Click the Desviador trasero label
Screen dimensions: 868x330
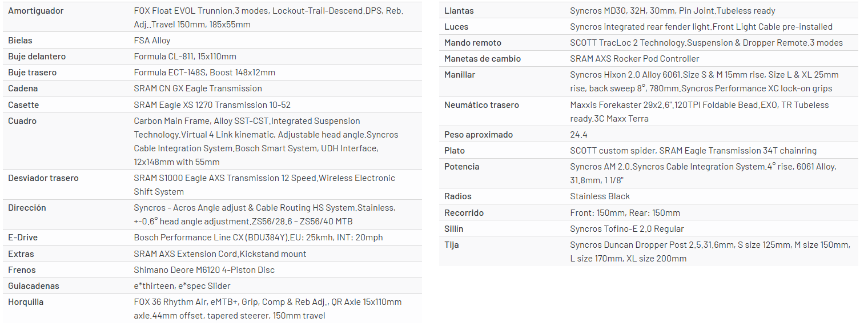click(x=43, y=178)
